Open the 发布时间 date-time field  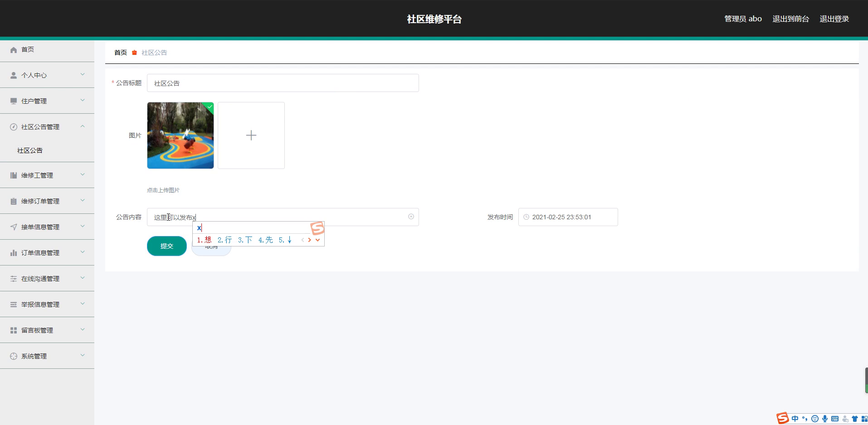pyautogui.click(x=568, y=217)
